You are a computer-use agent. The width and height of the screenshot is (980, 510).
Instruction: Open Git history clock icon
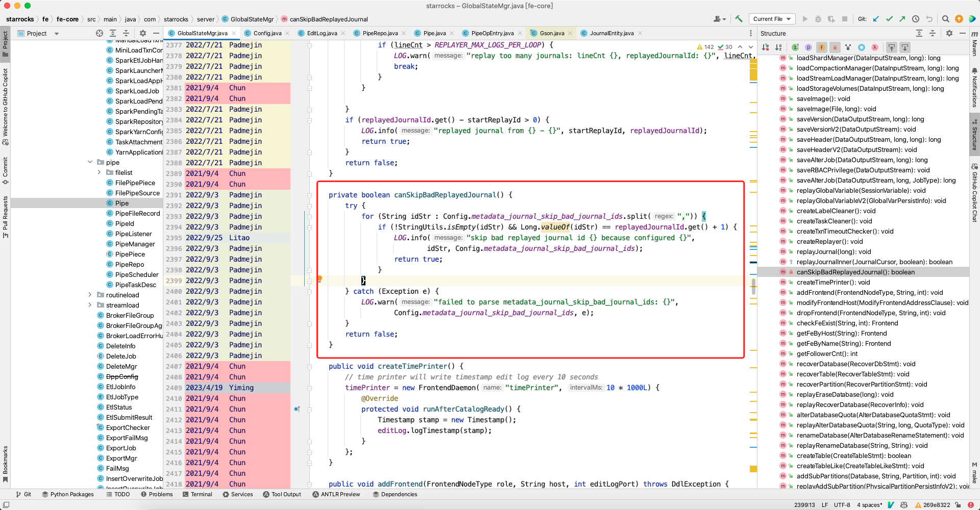point(916,19)
